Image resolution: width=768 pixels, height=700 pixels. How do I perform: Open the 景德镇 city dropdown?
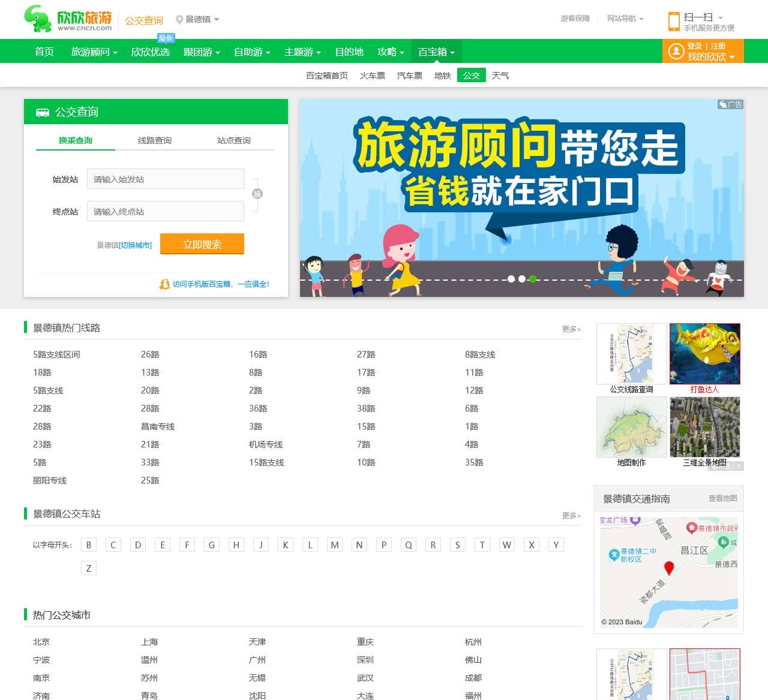click(202, 20)
